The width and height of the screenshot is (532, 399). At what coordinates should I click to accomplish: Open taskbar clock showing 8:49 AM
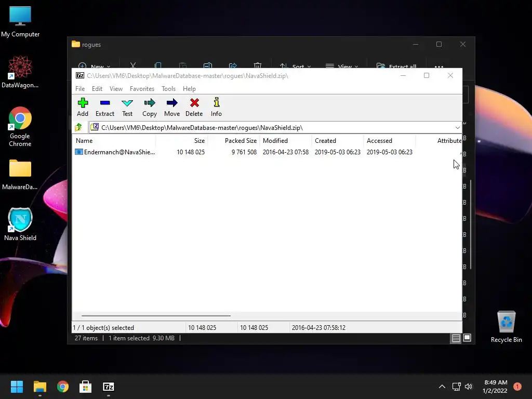click(x=495, y=387)
